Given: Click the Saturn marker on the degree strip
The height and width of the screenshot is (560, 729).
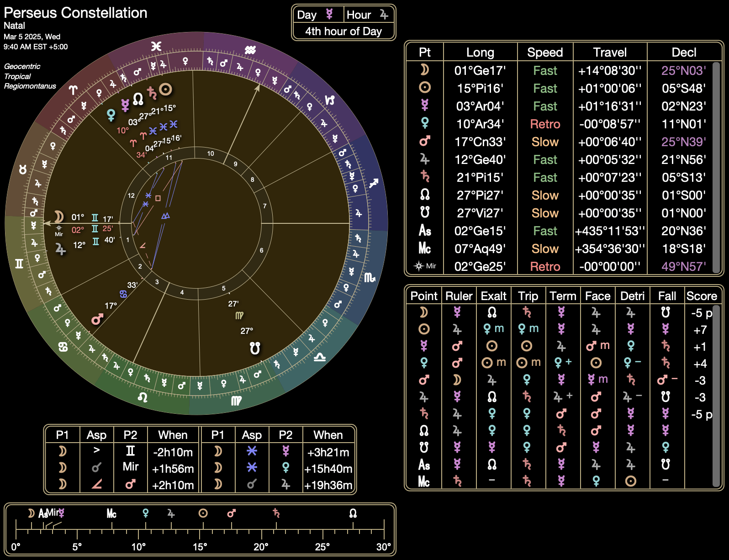Looking at the screenshot, I should tap(276, 513).
